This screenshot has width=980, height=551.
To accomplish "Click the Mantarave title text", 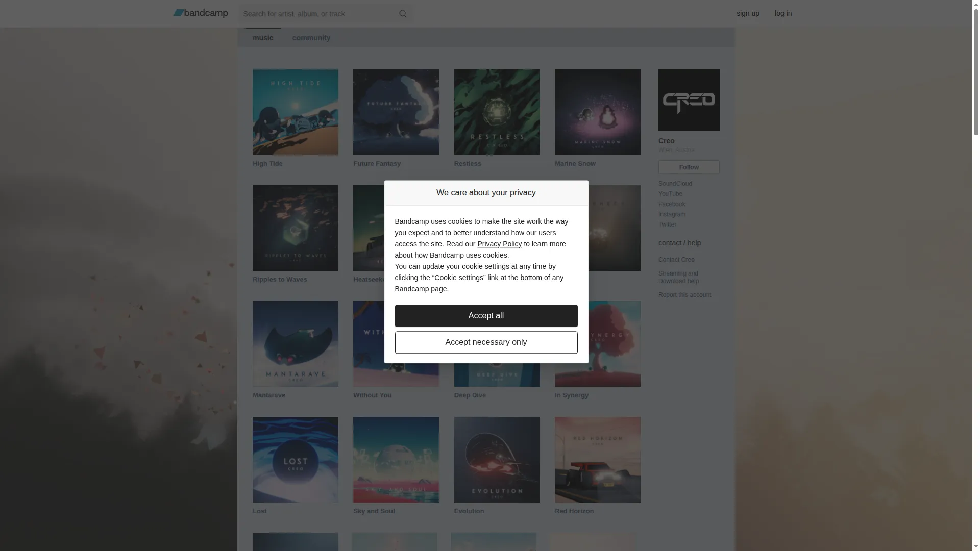I will [x=269, y=395].
